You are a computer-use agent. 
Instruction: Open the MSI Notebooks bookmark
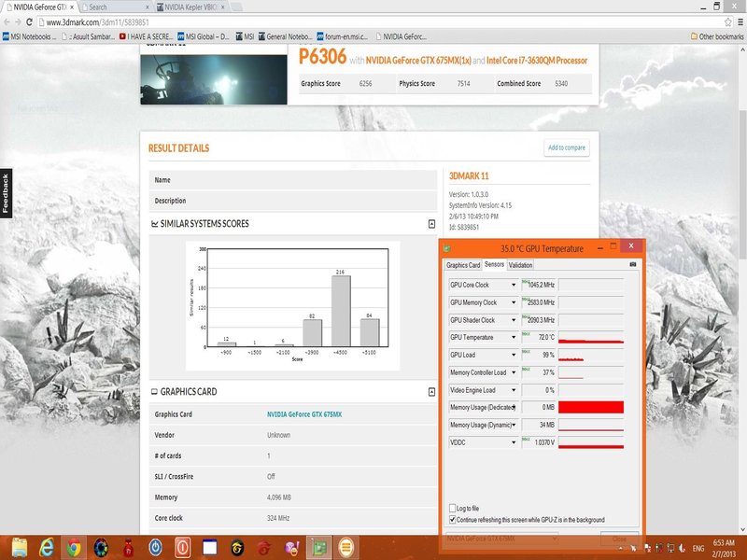pos(30,36)
